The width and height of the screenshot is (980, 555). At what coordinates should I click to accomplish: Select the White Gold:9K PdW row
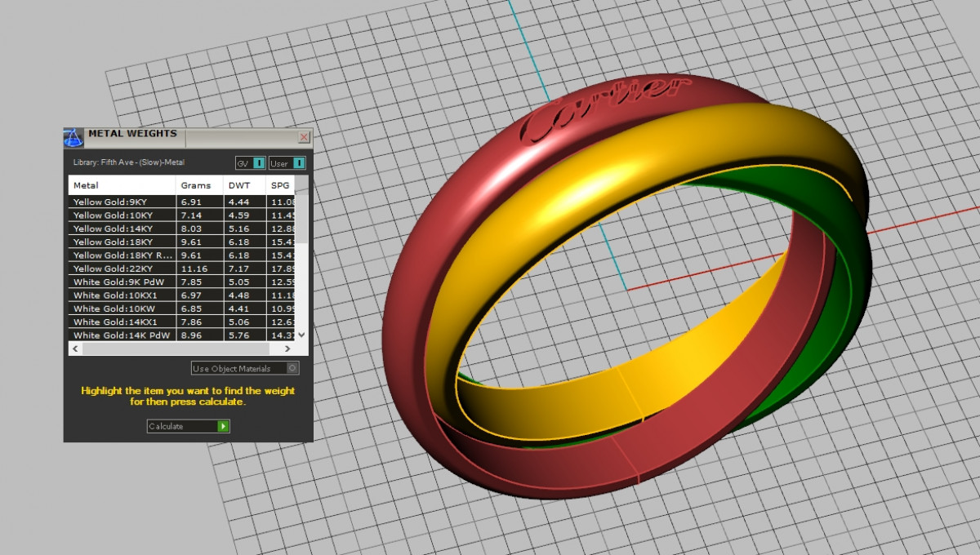click(x=122, y=282)
